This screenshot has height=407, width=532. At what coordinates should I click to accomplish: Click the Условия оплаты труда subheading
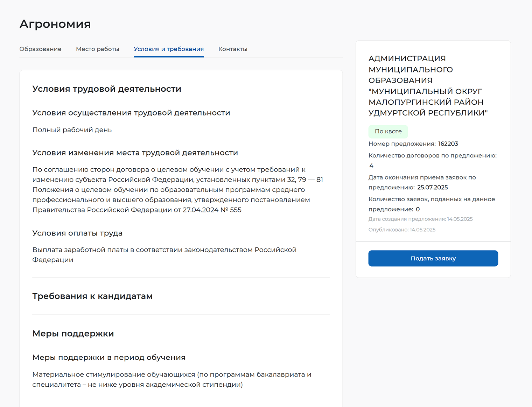pos(77,233)
